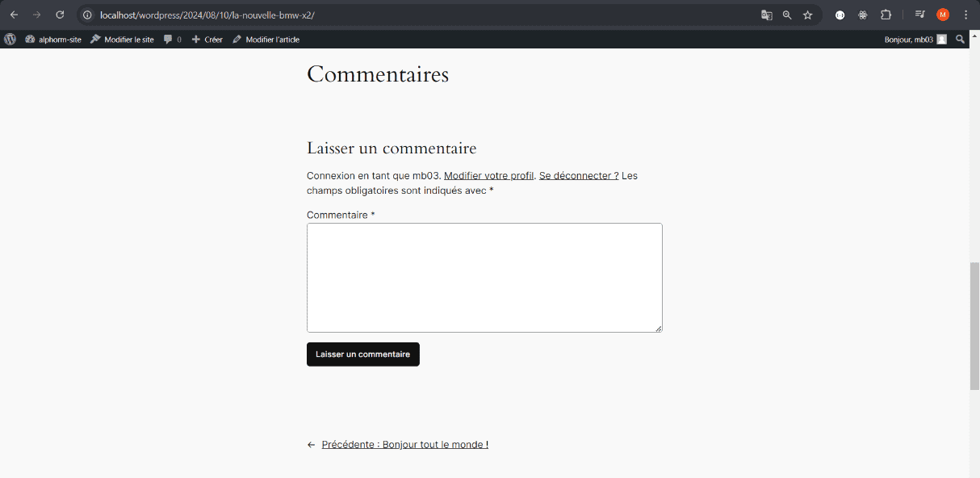Grab the textarea resize handle corner

tap(658, 328)
